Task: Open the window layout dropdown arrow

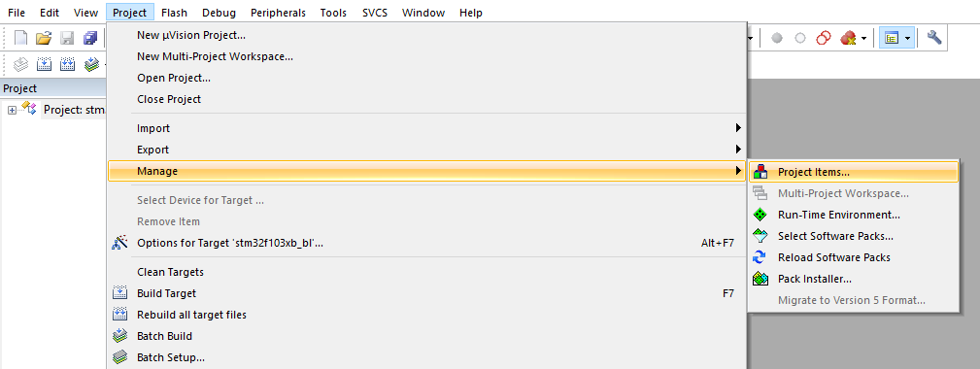Action: 907,38
